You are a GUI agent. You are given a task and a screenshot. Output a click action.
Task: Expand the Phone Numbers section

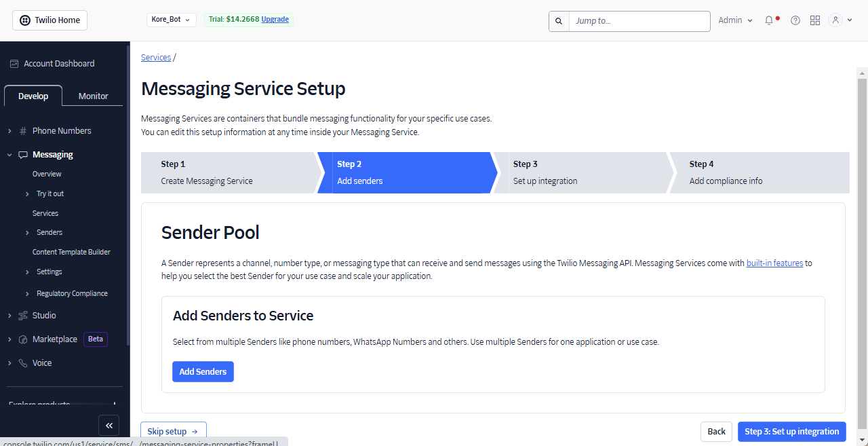click(9, 131)
